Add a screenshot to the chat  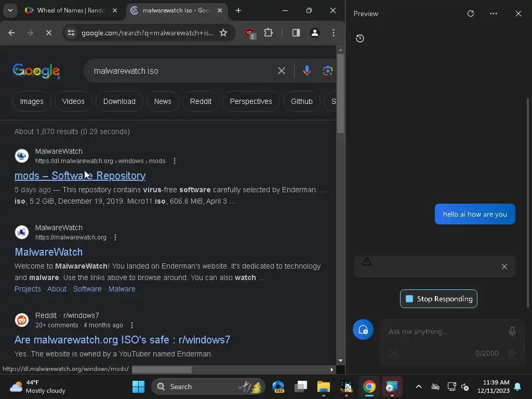(x=394, y=353)
